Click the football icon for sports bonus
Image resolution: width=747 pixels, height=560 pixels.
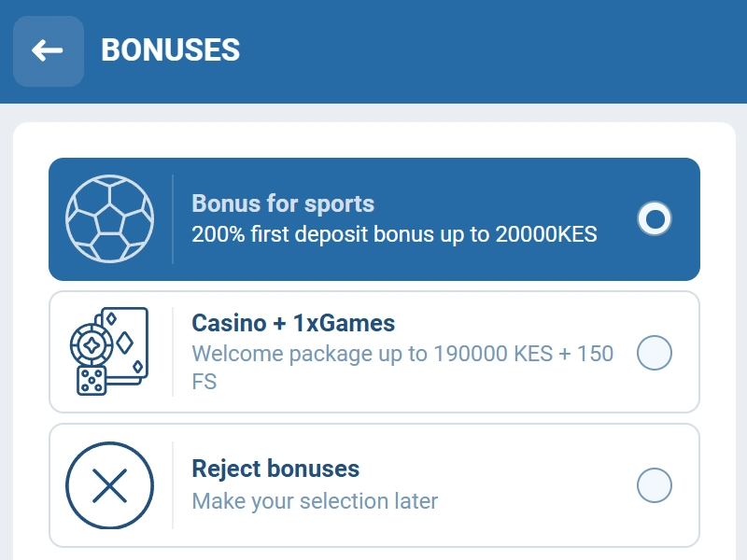pos(109,217)
